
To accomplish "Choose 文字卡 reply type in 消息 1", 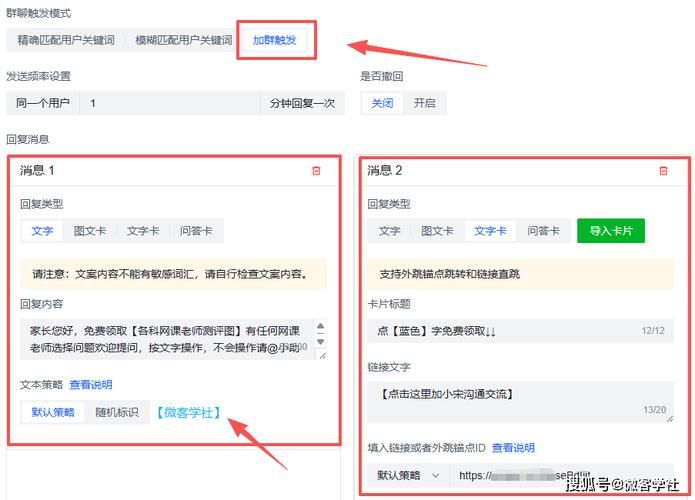I will tap(143, 231).
